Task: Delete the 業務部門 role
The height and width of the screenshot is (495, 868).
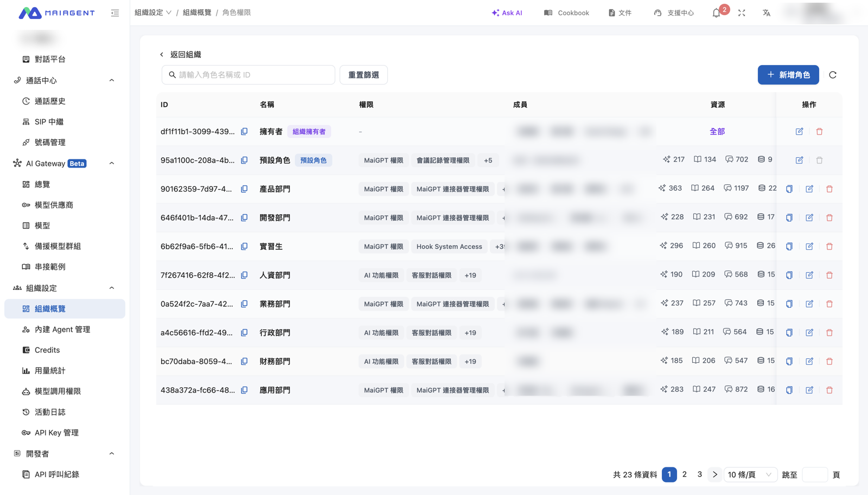Action: point(829,304)
